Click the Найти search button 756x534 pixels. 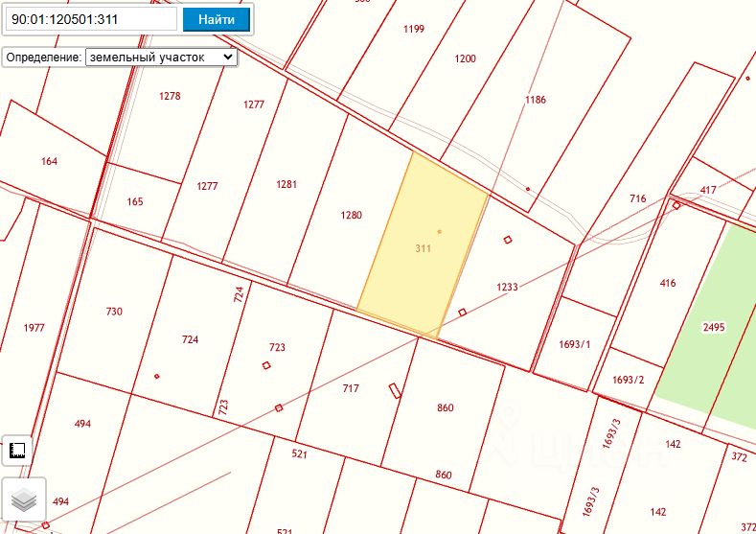[217, 20]
